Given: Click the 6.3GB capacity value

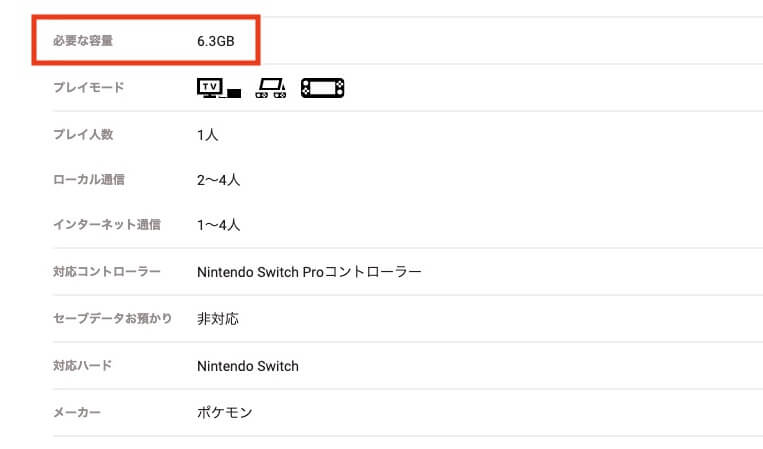Looking at the screenshot, I should pyautogui.click(x=216, y=41).
